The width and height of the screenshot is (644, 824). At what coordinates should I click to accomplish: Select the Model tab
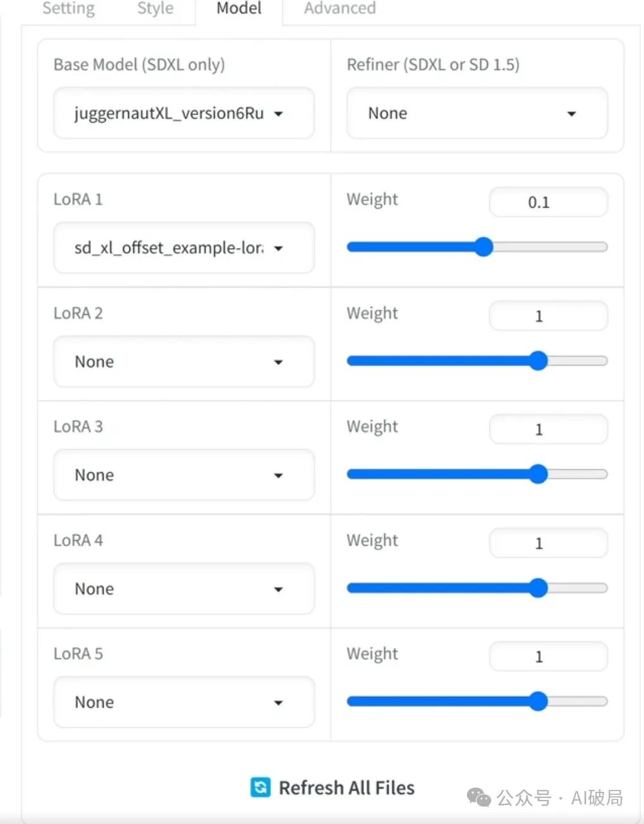point(239,9)
